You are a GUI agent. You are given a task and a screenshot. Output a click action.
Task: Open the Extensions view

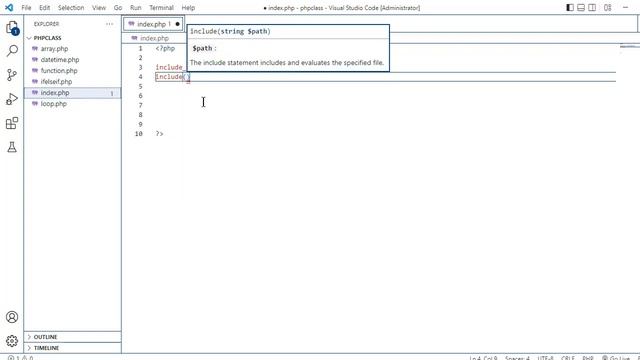click(x=12, y=123)
